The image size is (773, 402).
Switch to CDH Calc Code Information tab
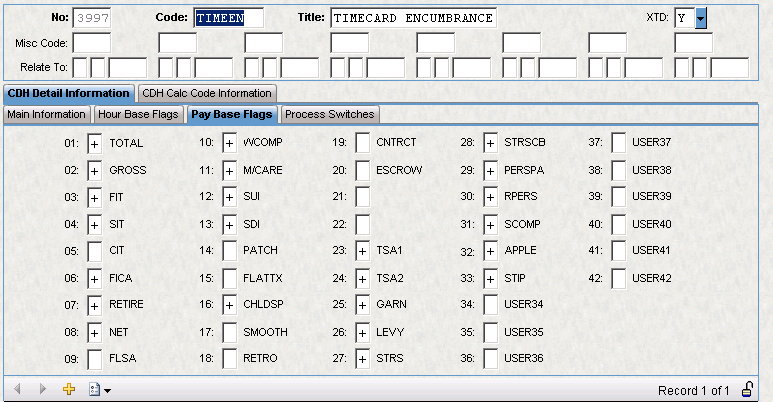[205, 93]
